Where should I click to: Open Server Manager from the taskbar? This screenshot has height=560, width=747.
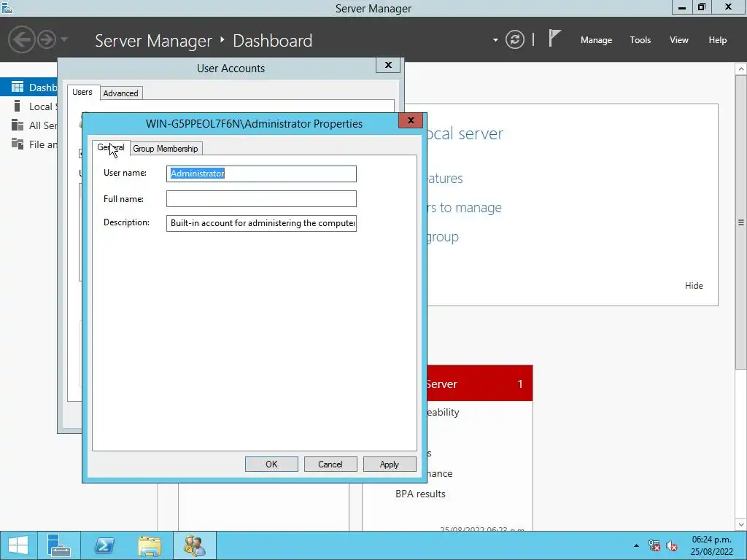(59, 545)
